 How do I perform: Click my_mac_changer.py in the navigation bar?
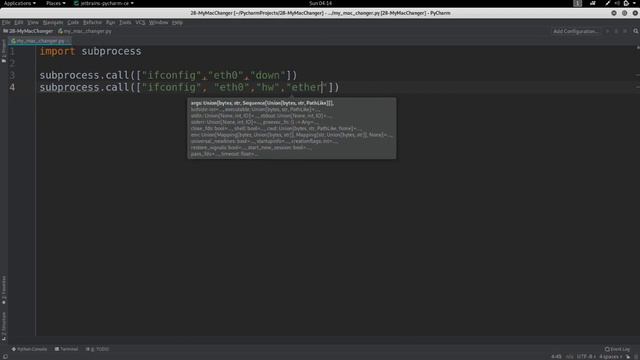85,31
